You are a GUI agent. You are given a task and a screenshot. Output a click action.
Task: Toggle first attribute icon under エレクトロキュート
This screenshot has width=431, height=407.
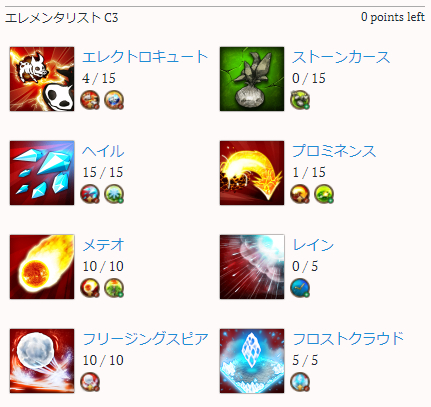pos(90,100)
